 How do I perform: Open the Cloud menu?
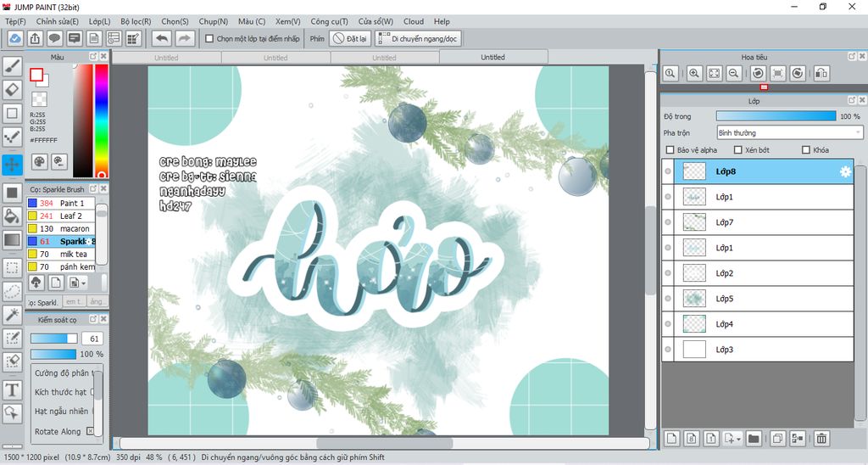click(414, 21)
